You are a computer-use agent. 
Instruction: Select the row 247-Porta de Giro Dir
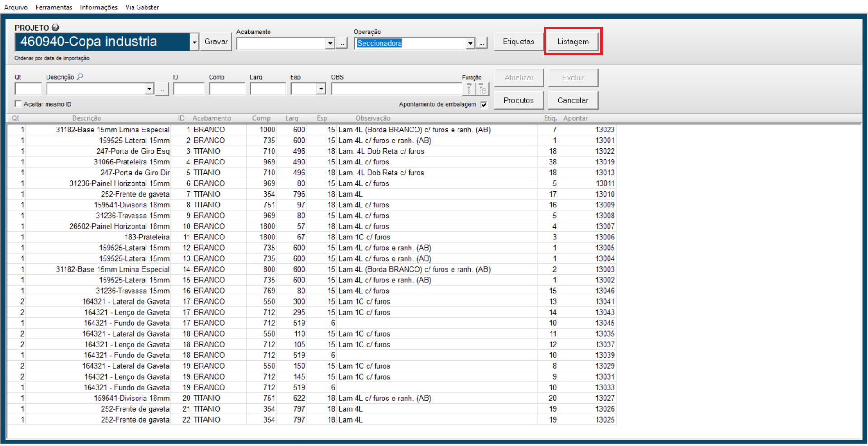click(311, 173)
